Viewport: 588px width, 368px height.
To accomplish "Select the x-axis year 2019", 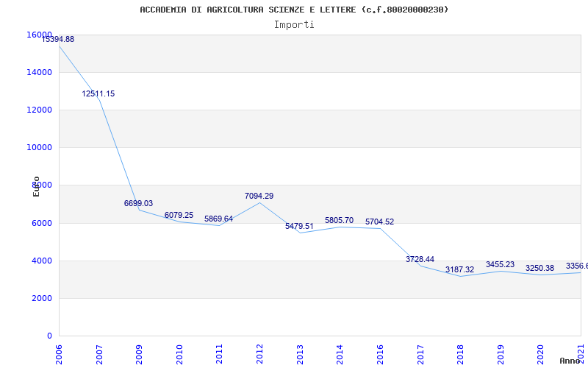I will pos(501,354).
